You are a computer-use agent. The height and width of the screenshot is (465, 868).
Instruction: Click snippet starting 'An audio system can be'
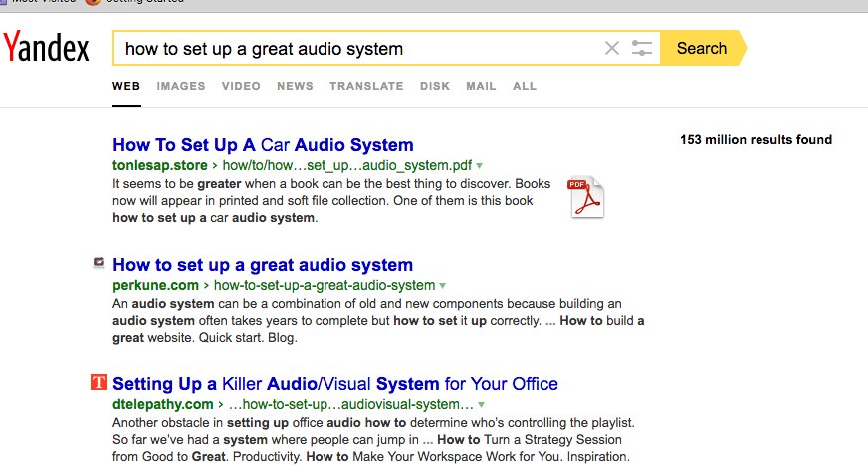[378, 320]
